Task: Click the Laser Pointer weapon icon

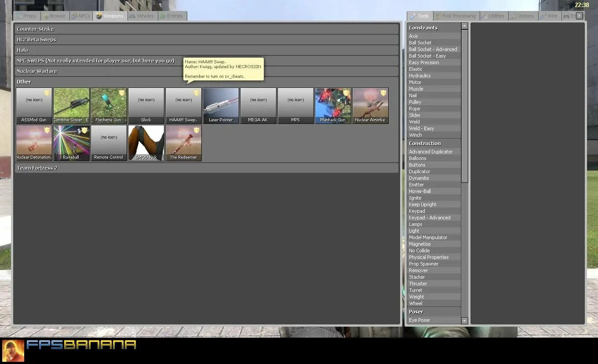Action: click(221, 106)
